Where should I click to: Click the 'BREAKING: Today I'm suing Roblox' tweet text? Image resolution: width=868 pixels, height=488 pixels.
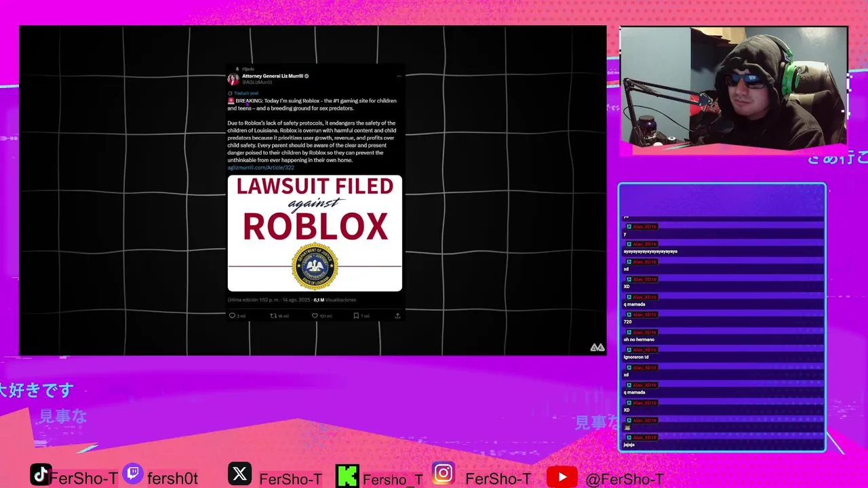click(312, 104)
